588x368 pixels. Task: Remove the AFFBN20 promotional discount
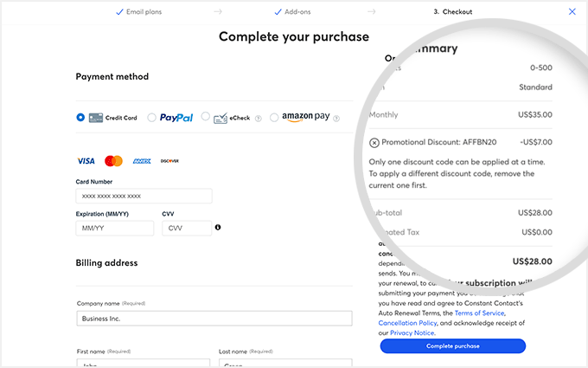374,142
